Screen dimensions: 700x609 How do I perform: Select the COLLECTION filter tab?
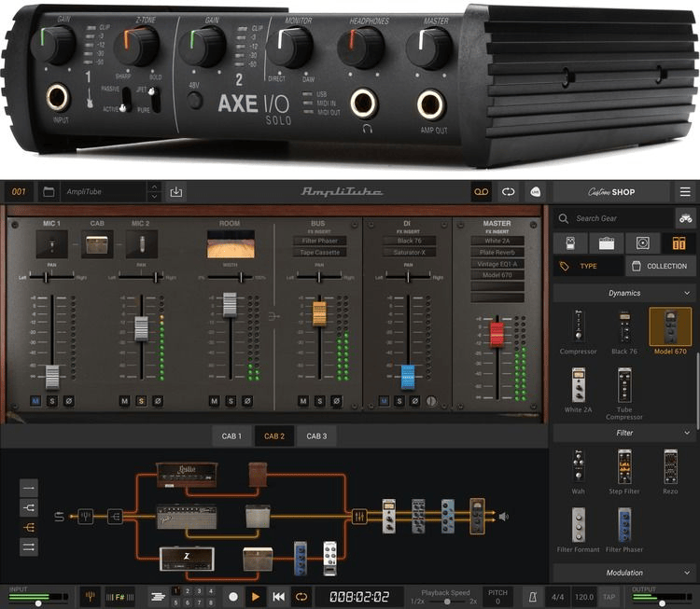coord(660,266)
